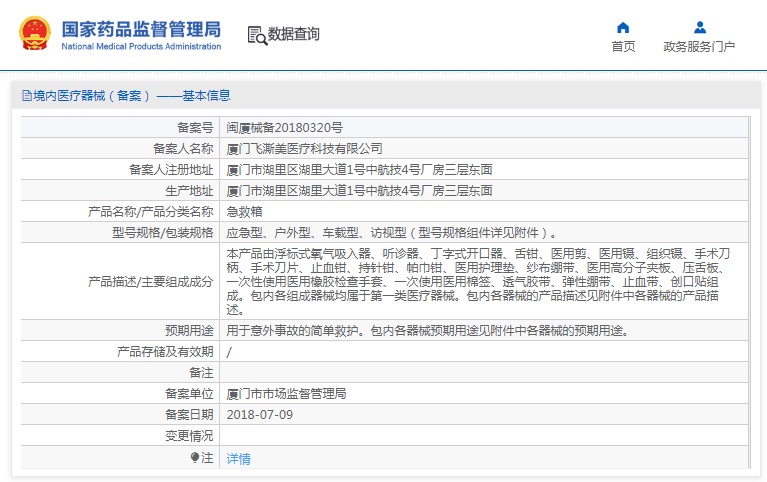
Task: Click the 型号规格 value starting with 应急型
Action: [391, 233]
